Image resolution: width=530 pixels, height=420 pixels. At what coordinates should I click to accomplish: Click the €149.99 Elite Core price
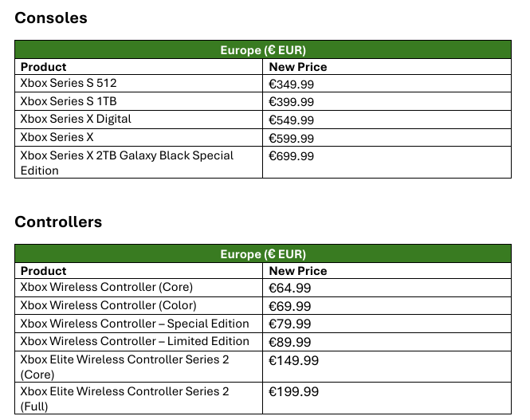(x=293, y=361)
